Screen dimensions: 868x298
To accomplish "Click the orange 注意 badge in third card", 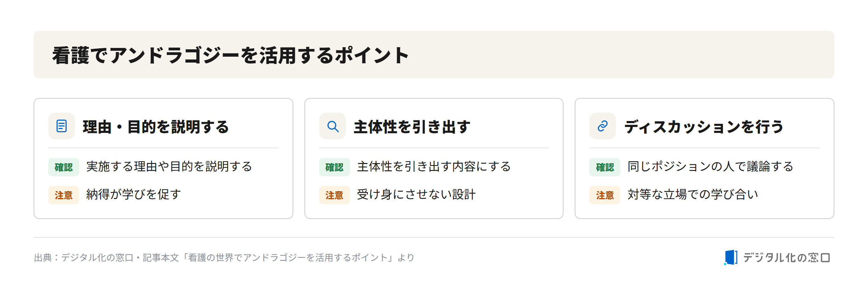I will tap(605, 195).
